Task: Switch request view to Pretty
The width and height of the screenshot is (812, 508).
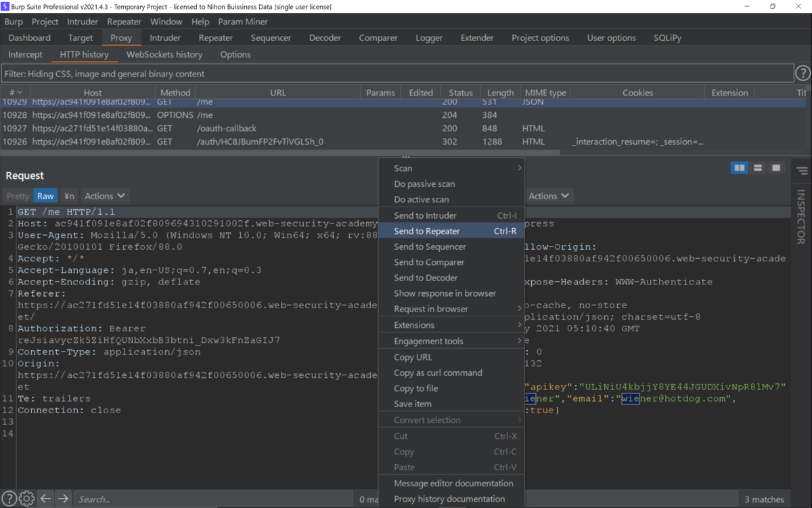Action: coord(18,196)
